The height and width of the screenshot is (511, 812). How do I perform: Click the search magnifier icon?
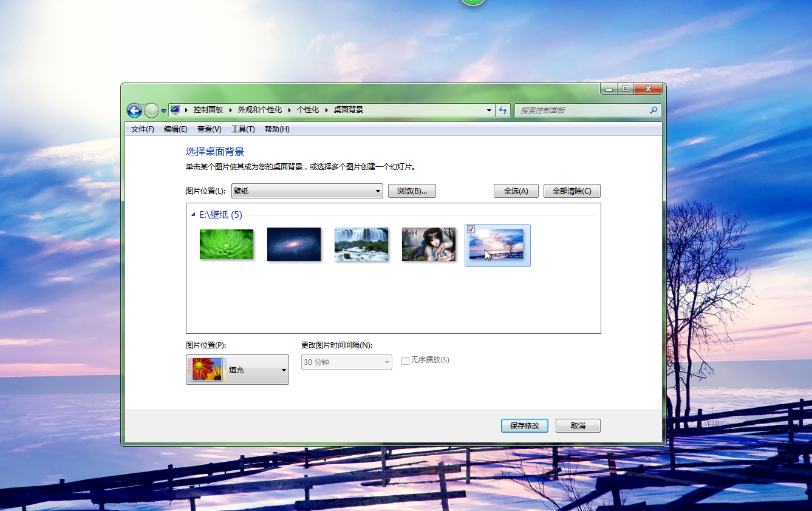653,110
